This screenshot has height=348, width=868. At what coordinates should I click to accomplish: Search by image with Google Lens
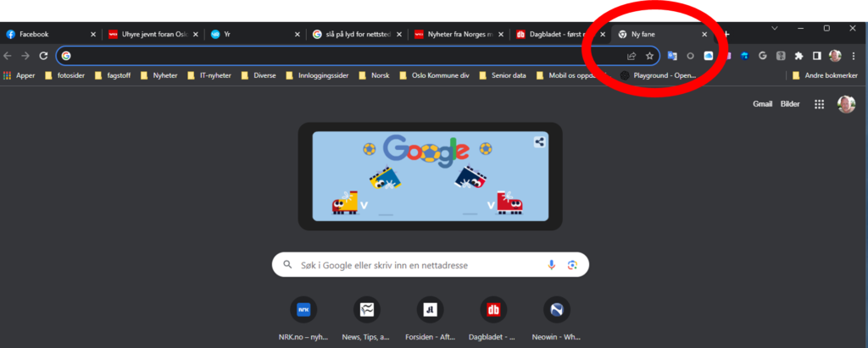pos(572,265)
